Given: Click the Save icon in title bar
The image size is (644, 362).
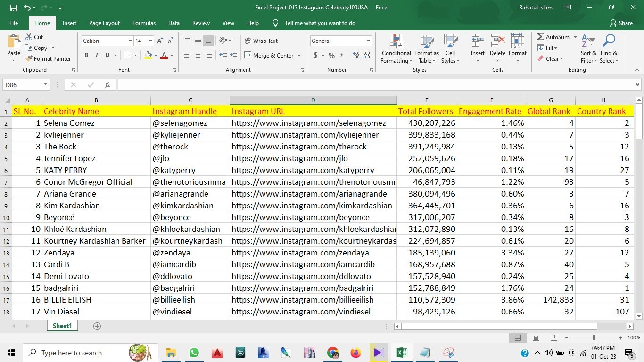Looking at the screenshot, I should 13,8.
